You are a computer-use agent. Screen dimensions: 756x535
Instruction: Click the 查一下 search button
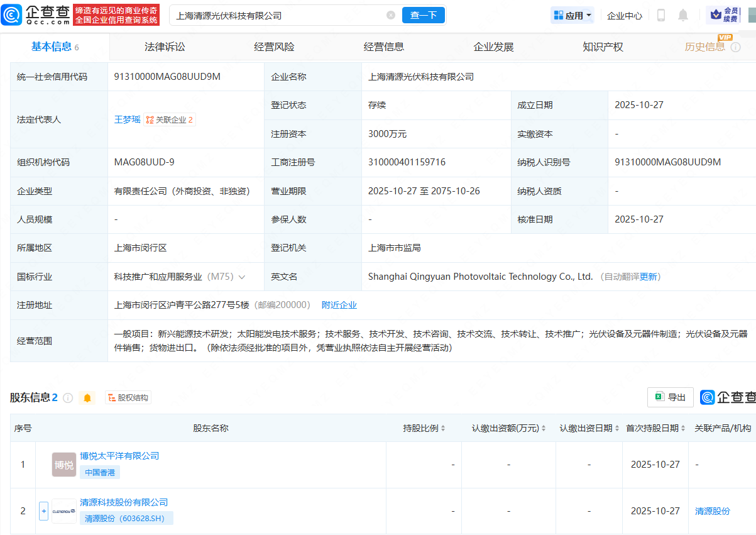pos(423,15)
